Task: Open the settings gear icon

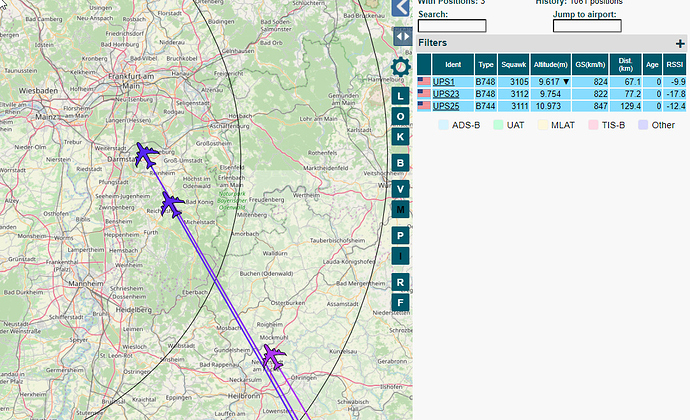Action: 400,67
